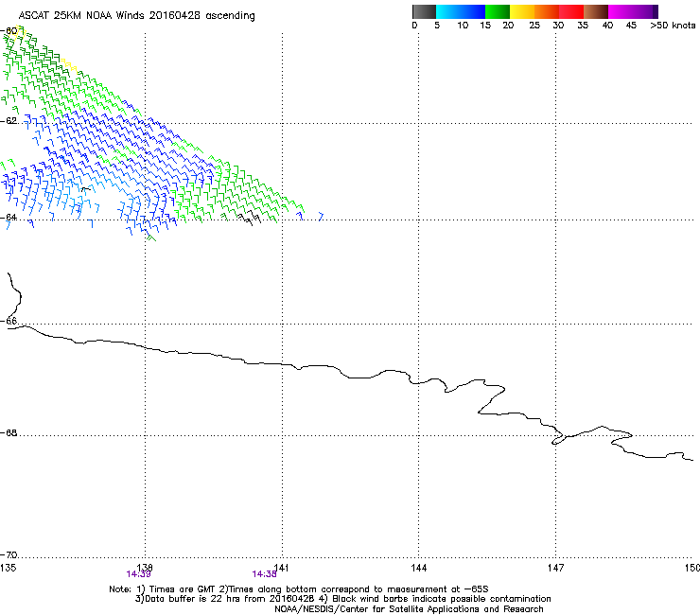The width and height of the screenshot is (700, 615).
Task: Click the green 15-20 knots legend color
Action: 498,11
